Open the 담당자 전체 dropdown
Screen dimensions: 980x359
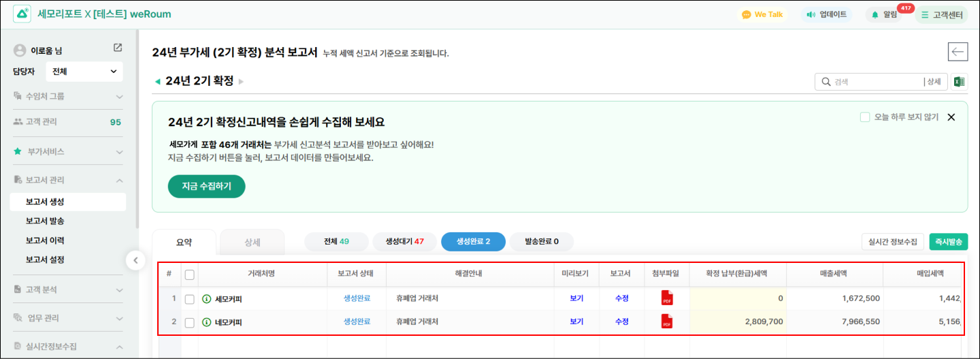click(84, 72)
